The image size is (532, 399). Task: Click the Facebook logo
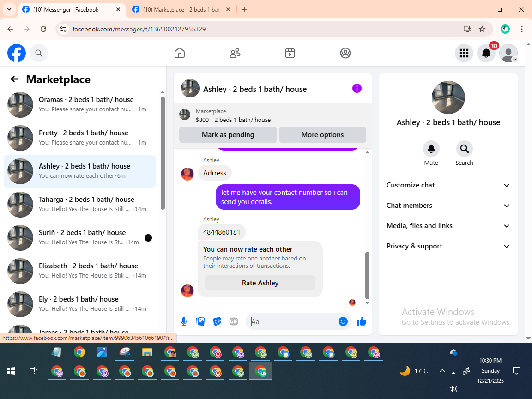pos(17,53)
